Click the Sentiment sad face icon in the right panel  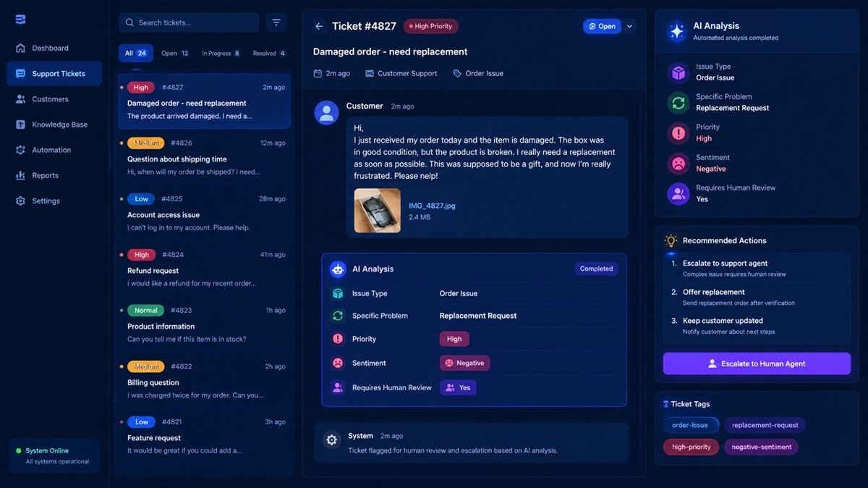(x=678, y=164)
